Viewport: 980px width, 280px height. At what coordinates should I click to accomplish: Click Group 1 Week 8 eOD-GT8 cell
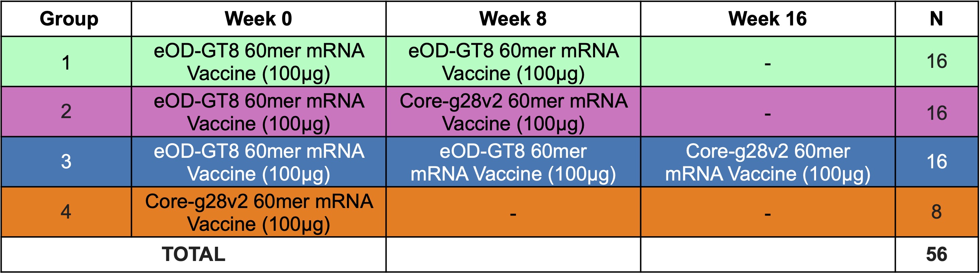coord(513,62)
